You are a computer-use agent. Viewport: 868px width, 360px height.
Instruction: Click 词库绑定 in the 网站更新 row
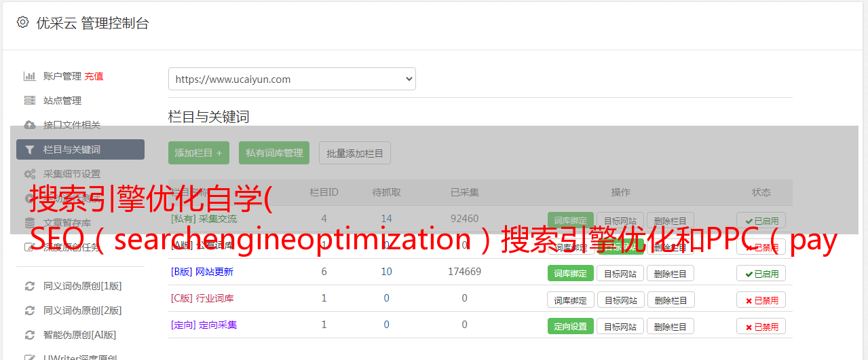(x=571, y=273)
